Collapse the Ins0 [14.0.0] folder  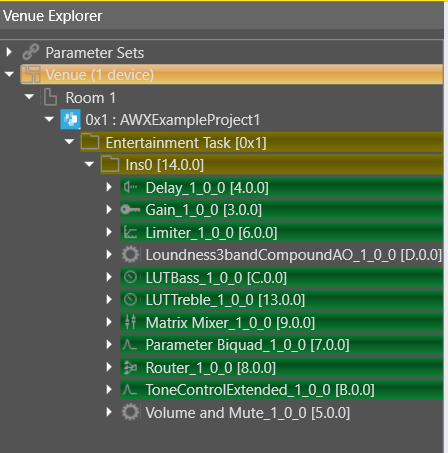coord(89,164)
